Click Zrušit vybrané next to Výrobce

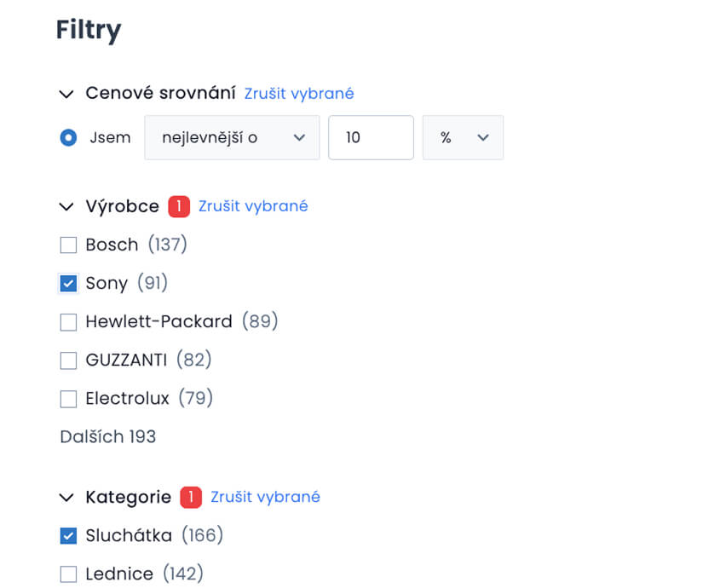click(253, 206)
